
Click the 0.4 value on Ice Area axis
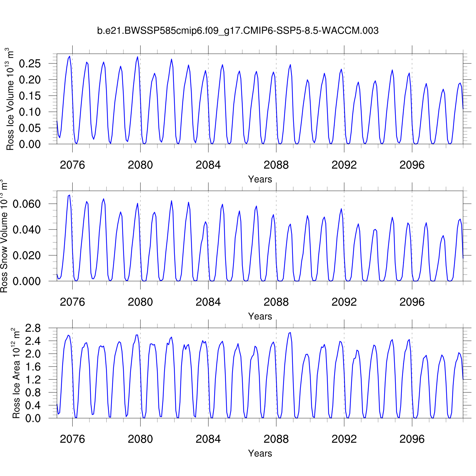33,406
